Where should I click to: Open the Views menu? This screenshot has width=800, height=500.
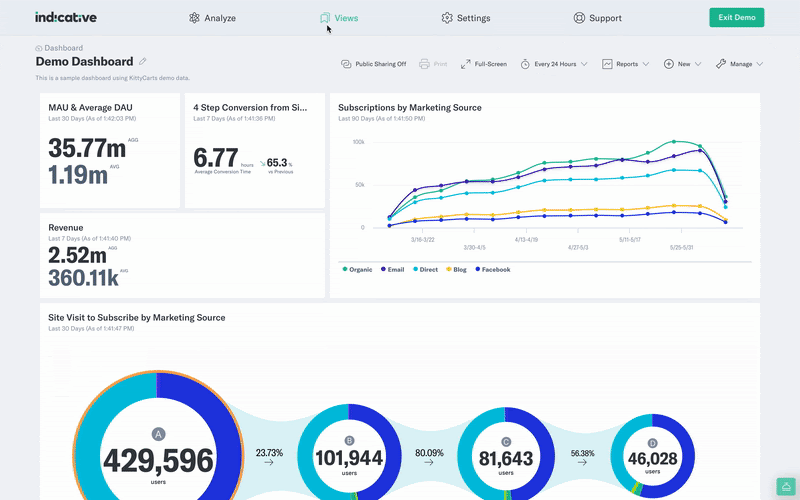coord(339,18)
